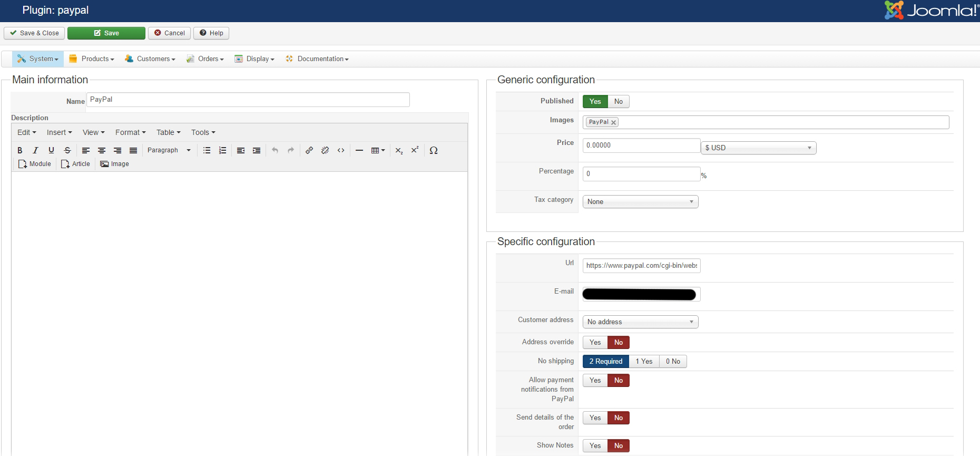Open the editor Edit menu
The image size is (980, 456).
point(27,132)
